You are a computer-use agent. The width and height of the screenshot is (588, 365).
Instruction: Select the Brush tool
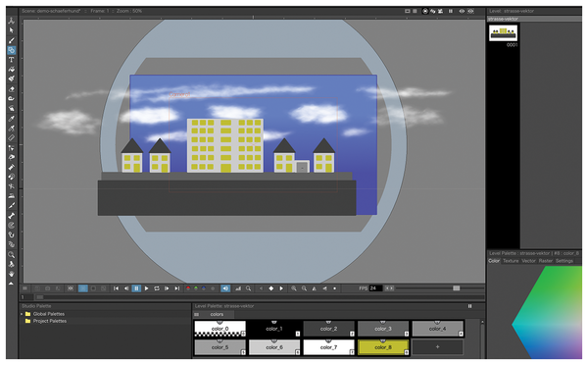coord(11,40)
